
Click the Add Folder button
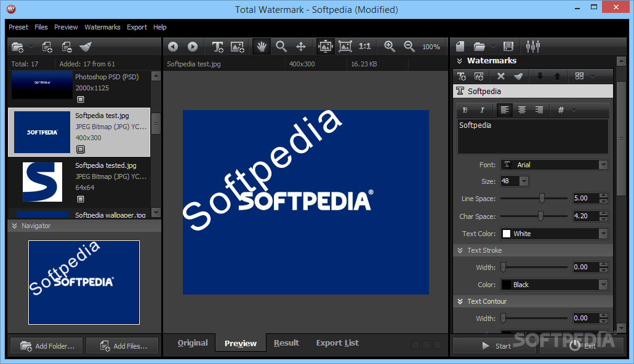tap(47, 346)
